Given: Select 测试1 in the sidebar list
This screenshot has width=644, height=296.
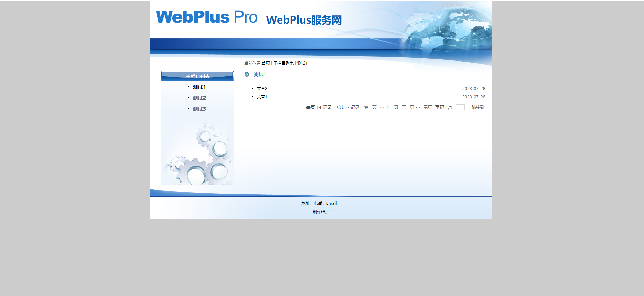Looking at the screenshot, I should (199, 87).
